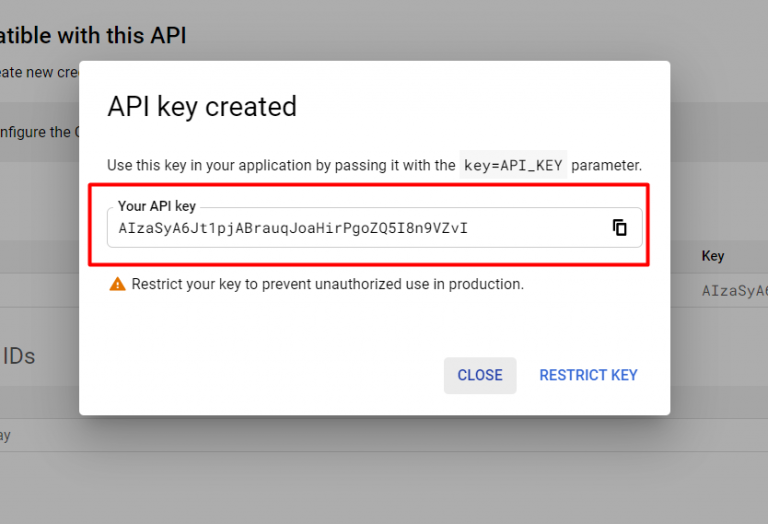768x524 pixels.
Task: Click the 'atible with this API' page heading
Action: [93, 35]
